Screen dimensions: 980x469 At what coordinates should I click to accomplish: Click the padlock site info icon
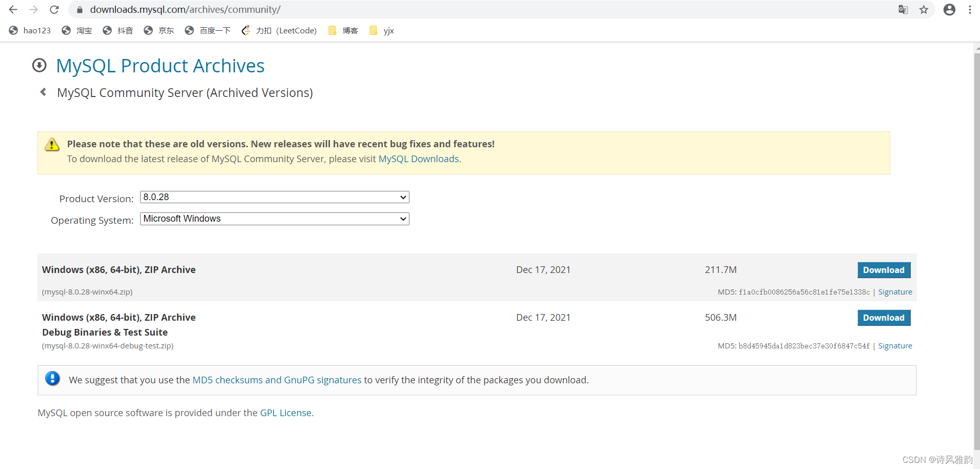tap(80, 10)
